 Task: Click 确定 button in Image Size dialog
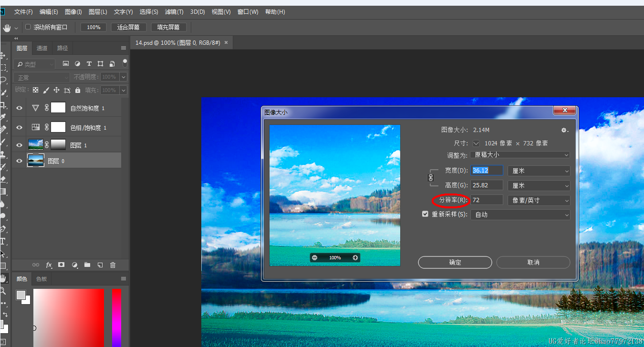click(455, 262)
